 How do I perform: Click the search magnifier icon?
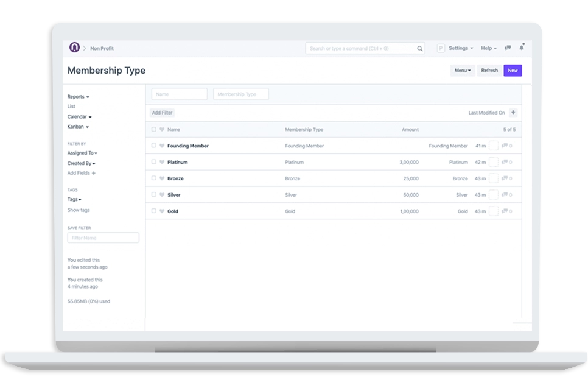(420, 48)
